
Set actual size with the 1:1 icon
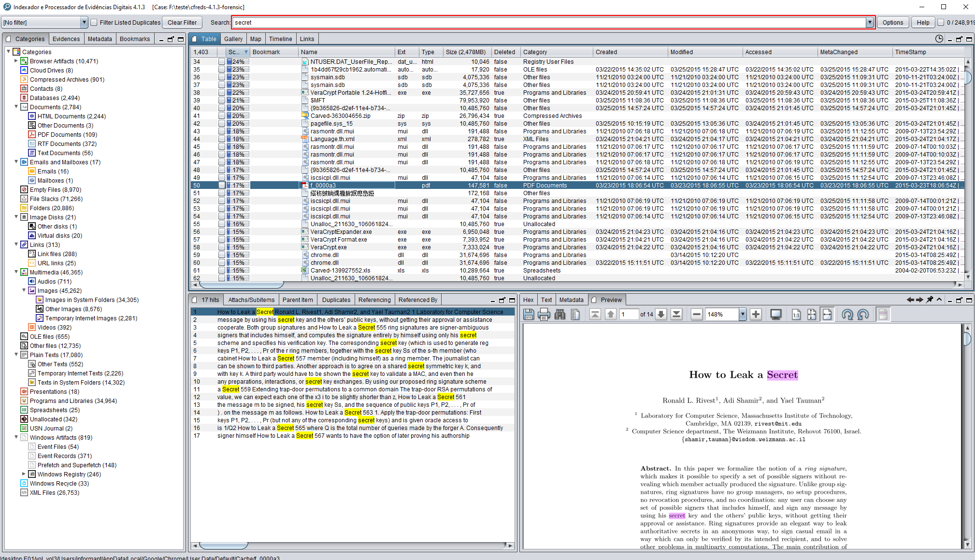click(x=797, y=314)
